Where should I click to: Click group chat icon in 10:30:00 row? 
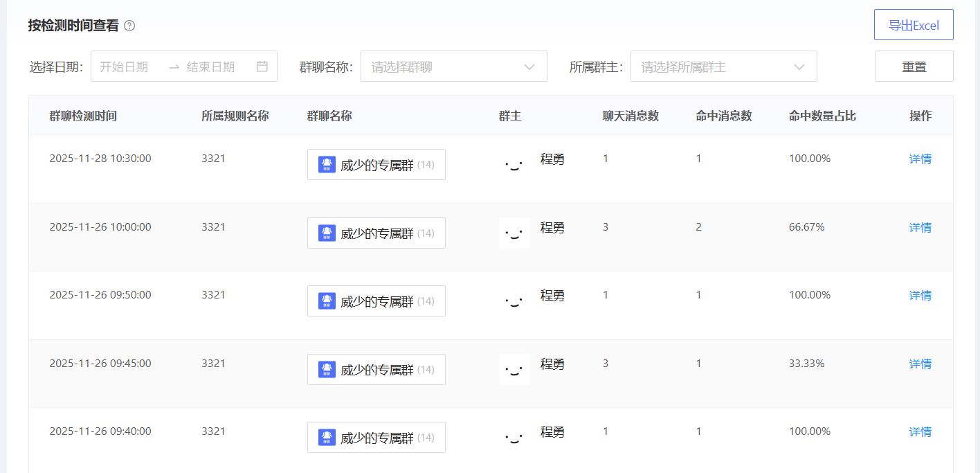click(x=327, y=164)
